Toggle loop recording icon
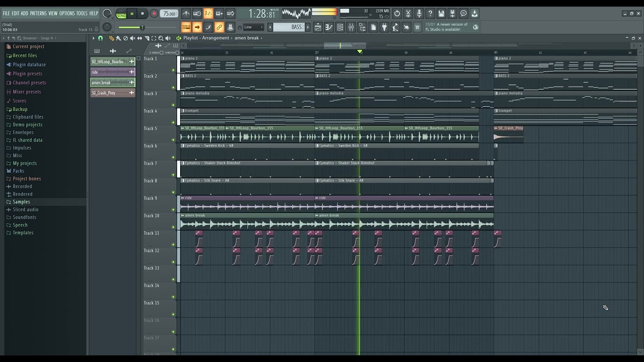The height and width of the screenshot is (362, 644). pyautogui.click(x=230, y=14)
